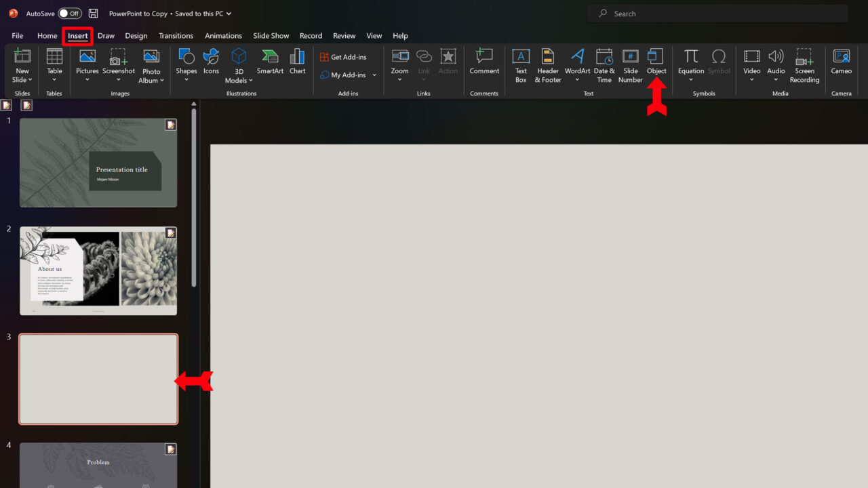
Task: Expand the Shapes dropdown
Action: pos(186,79)
